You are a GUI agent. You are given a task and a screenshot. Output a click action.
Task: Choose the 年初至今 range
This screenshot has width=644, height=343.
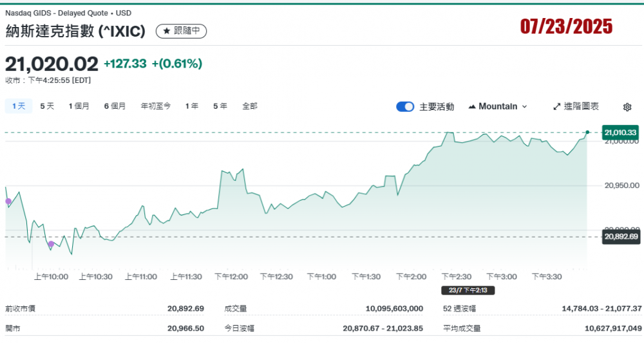click(x=156, y=106)
